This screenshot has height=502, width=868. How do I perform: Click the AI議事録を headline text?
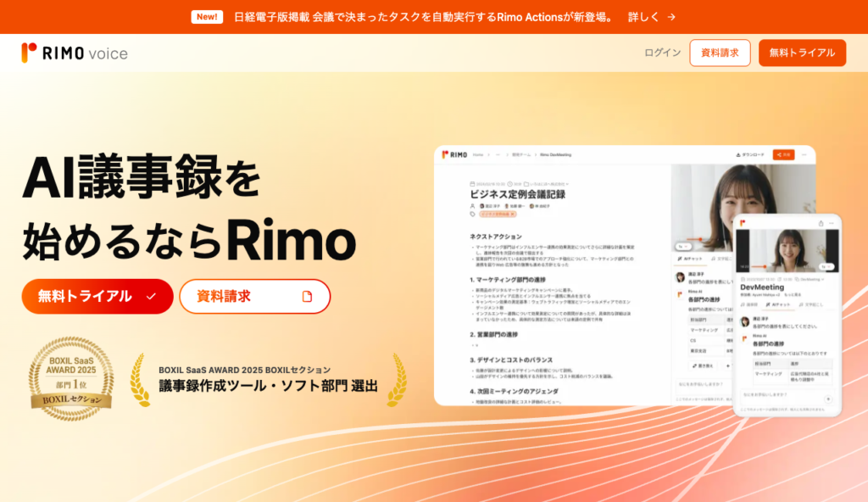point(142,177)
